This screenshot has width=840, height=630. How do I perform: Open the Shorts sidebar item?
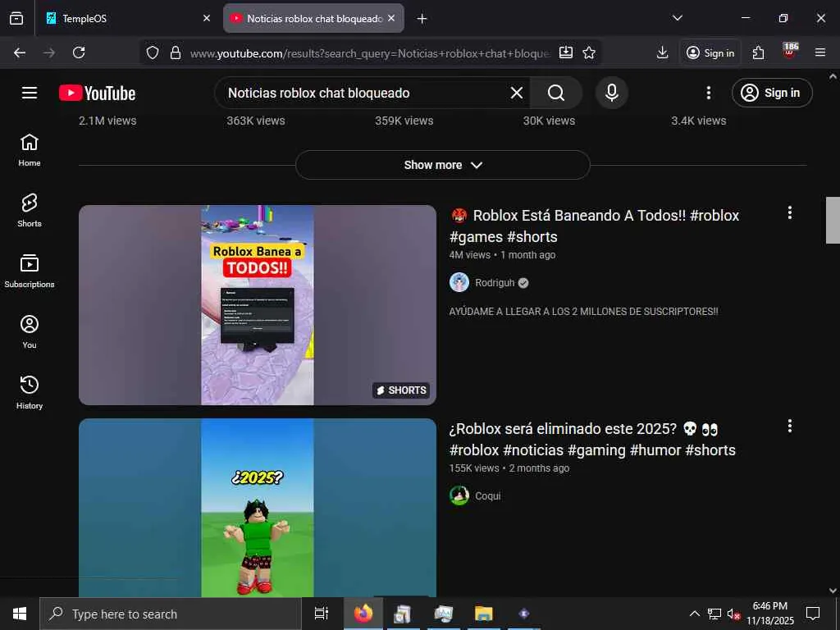30,211
